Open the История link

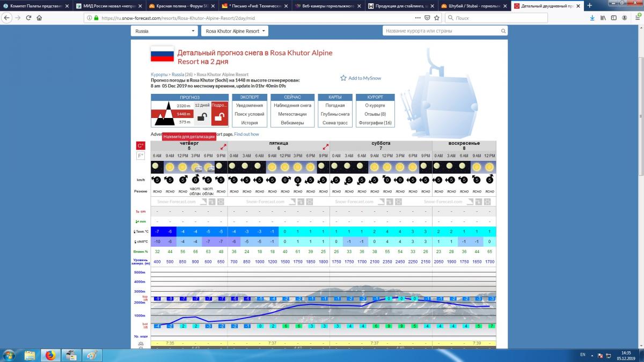coord(250,123)
